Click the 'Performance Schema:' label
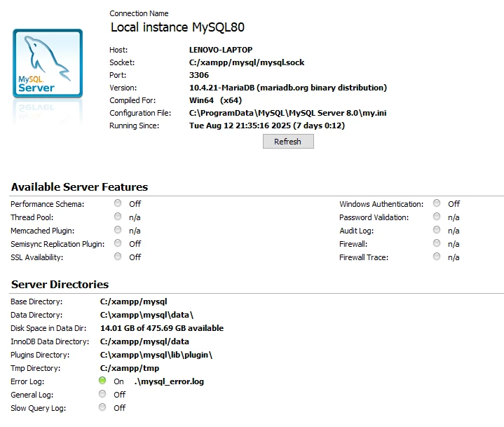This screenshot has height=427, width=504. coord(47,204)
